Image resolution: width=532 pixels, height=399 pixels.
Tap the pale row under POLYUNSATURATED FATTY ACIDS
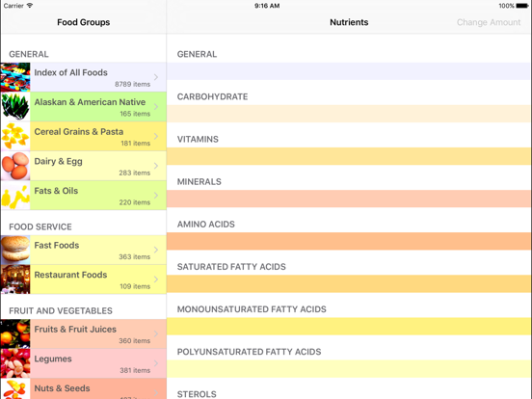(x=348, y=369)
